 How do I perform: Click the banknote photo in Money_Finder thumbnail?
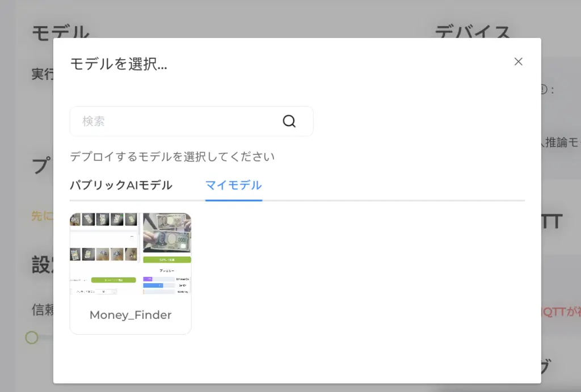167,233
